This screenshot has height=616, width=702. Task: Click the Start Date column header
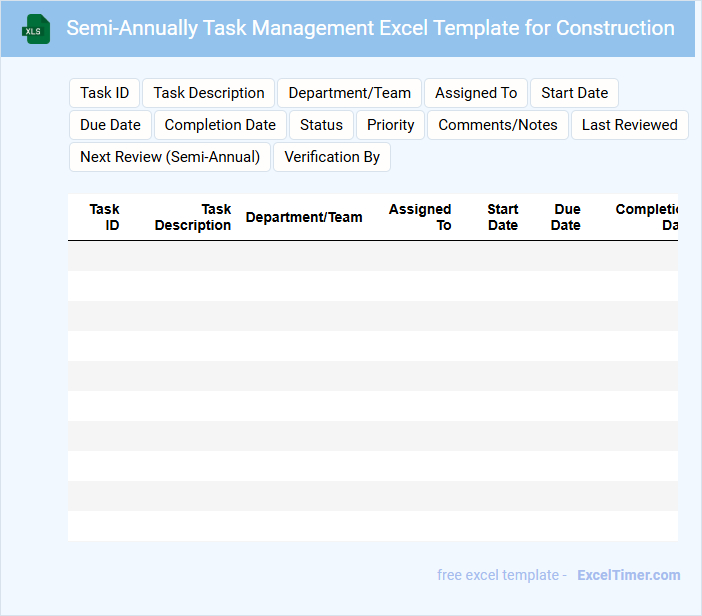point(503,217)
